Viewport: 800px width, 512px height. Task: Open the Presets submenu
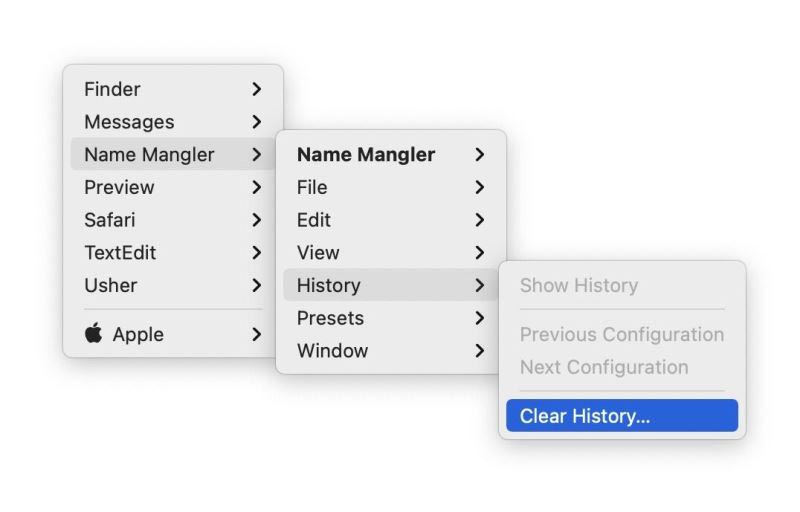pyautogui.click(x=391, y=318)
